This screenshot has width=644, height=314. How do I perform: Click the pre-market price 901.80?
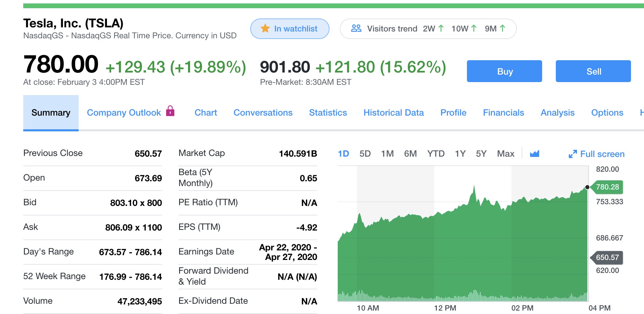(285, 67)
